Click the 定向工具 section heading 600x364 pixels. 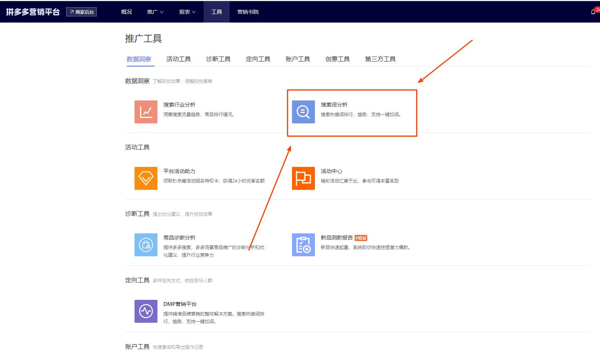tap(137, 280)
